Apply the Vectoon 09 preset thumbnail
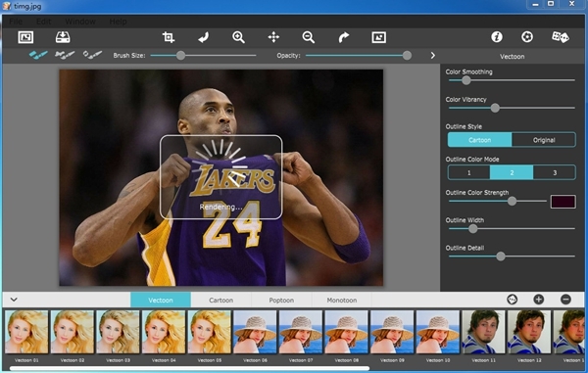This screenshot has height=373, width=588. pyautogui.click(x=392, y=332)
